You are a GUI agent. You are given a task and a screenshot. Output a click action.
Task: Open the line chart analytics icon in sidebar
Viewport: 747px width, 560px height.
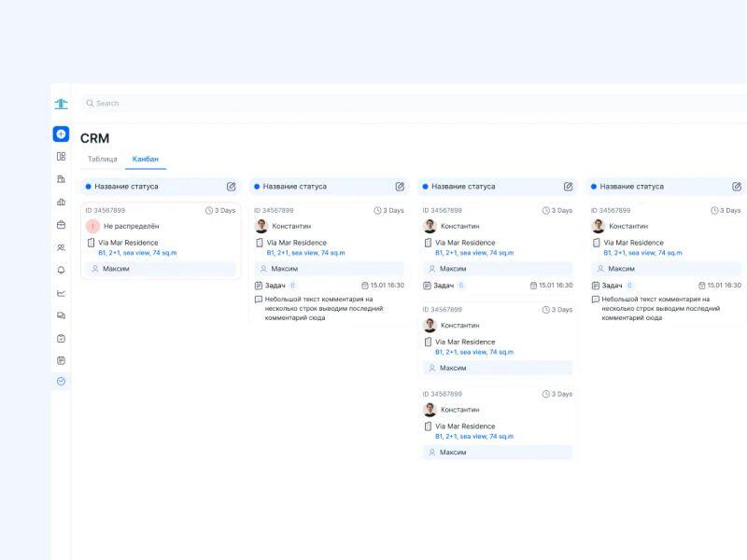pos(61,293)
